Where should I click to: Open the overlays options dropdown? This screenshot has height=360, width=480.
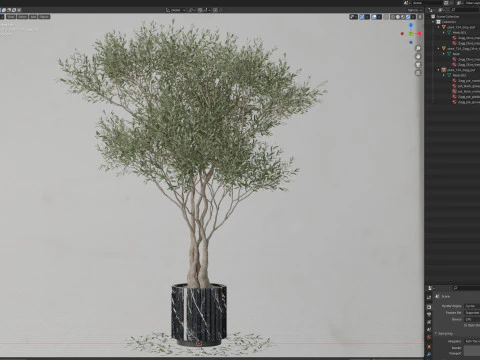point(379,17)
